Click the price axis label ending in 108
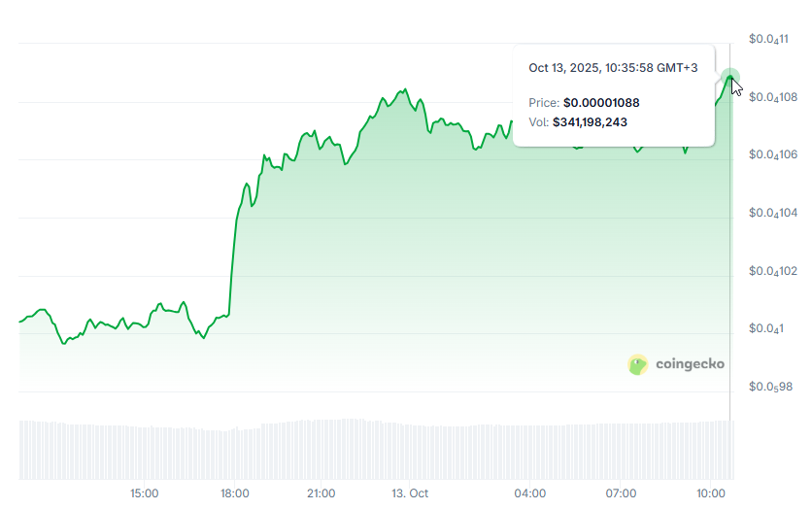 click(x=772, y=97)
